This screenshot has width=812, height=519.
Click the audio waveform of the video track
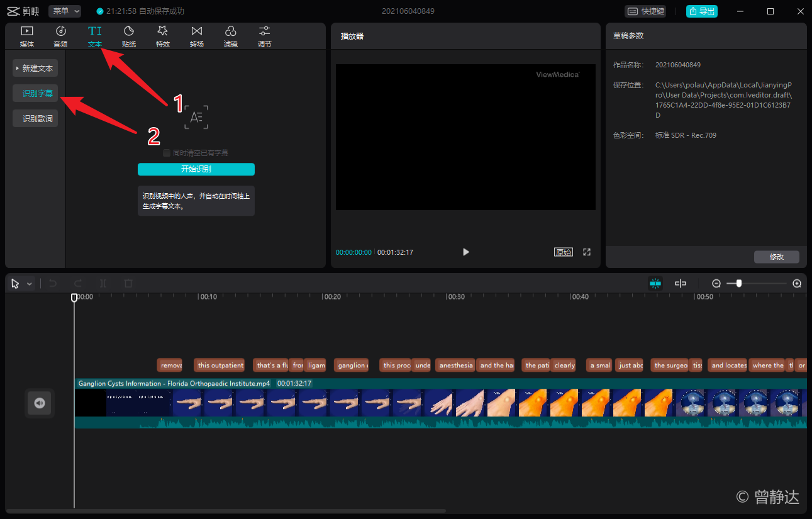440,423
